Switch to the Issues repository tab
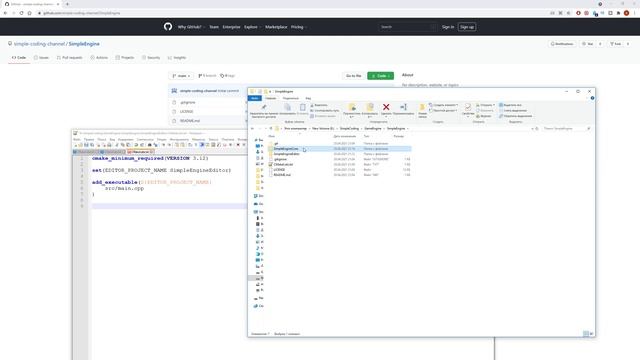 (x=41, y=58)
